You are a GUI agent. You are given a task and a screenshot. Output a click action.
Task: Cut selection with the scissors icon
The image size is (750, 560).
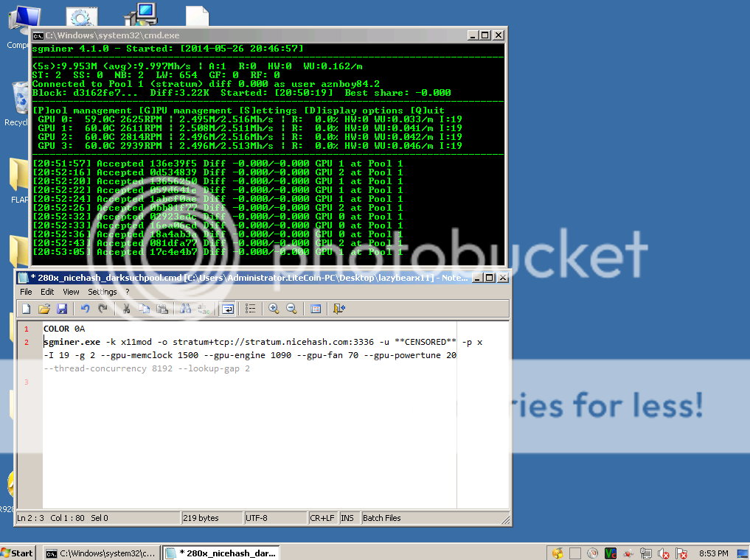(127, 309)
